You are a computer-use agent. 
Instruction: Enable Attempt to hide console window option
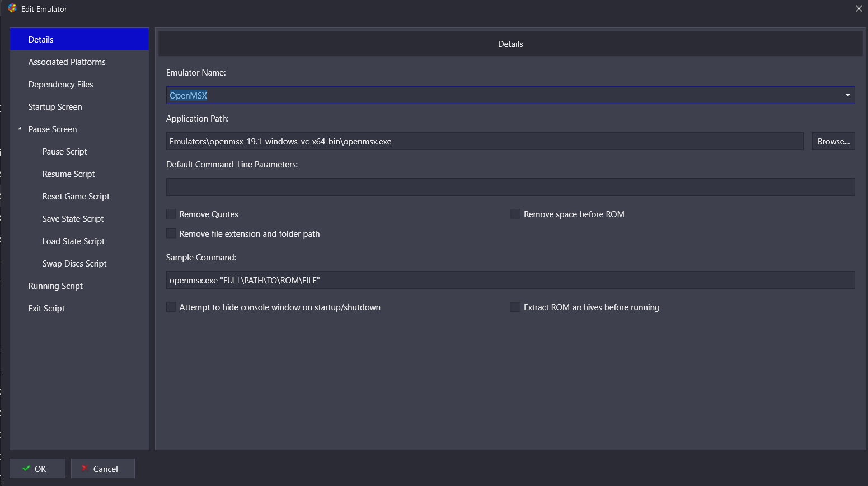pyautogui.click(x=171, y=307)
